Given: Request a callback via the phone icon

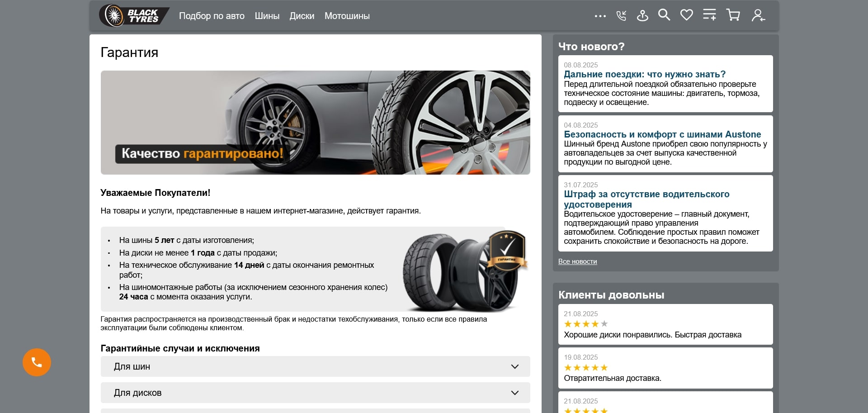Looking at the screenshot, I should coord(621,15).
